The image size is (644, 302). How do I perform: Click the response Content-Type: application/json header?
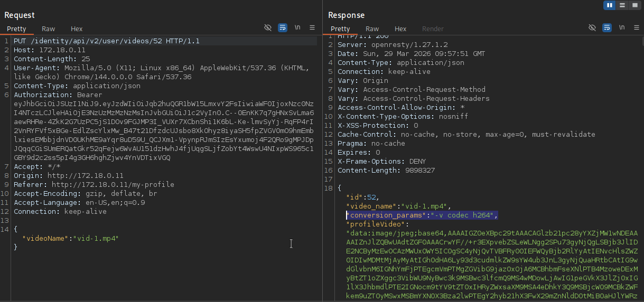click(x=401, y=63)
